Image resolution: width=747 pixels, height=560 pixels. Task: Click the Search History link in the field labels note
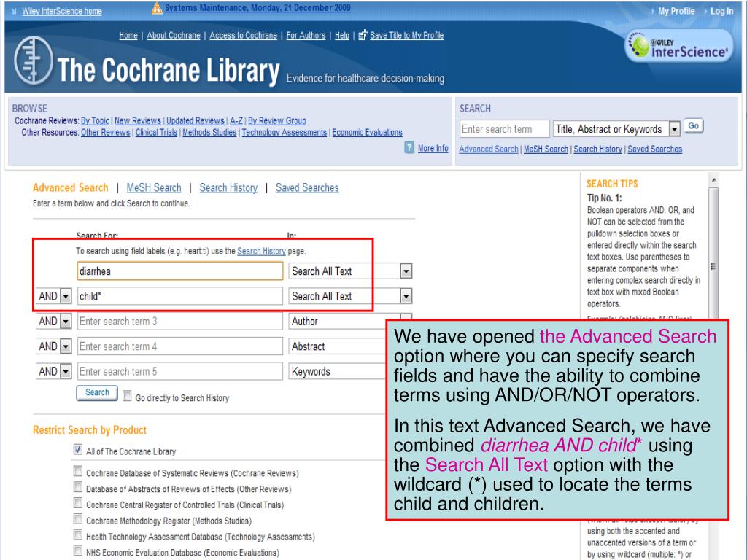[262, 251]
